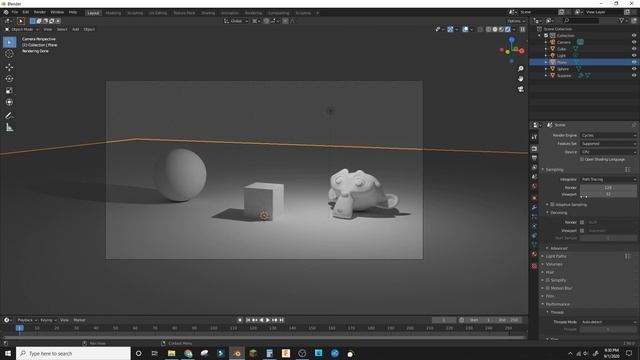Screen dimensions: 640x360
Task: Select the Cursor tool
Action: click(x=9, y=54)
